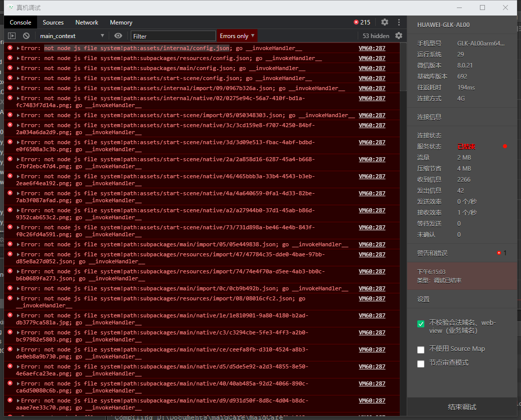Open the DevTools three-dot more menu
This screenshot has width=521, height=420.
pos(399,22)
